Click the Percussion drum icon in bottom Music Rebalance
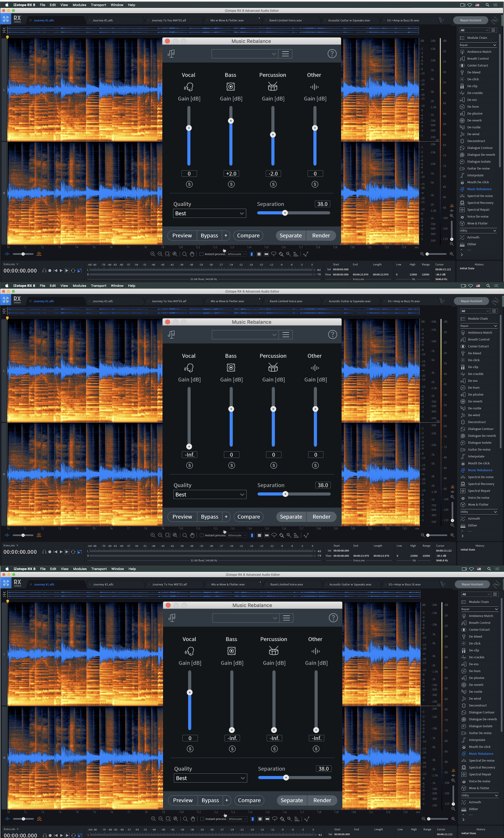This screenshot has width=504, height=838. click(274, 651)
